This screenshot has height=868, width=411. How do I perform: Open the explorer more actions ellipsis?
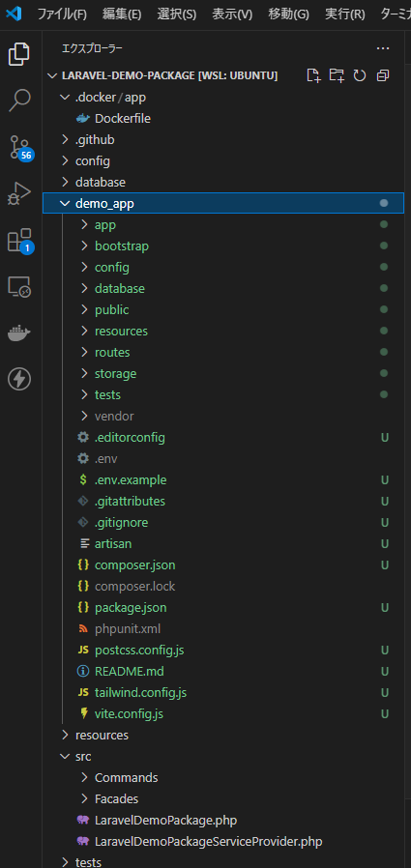(x=383, y=48)
